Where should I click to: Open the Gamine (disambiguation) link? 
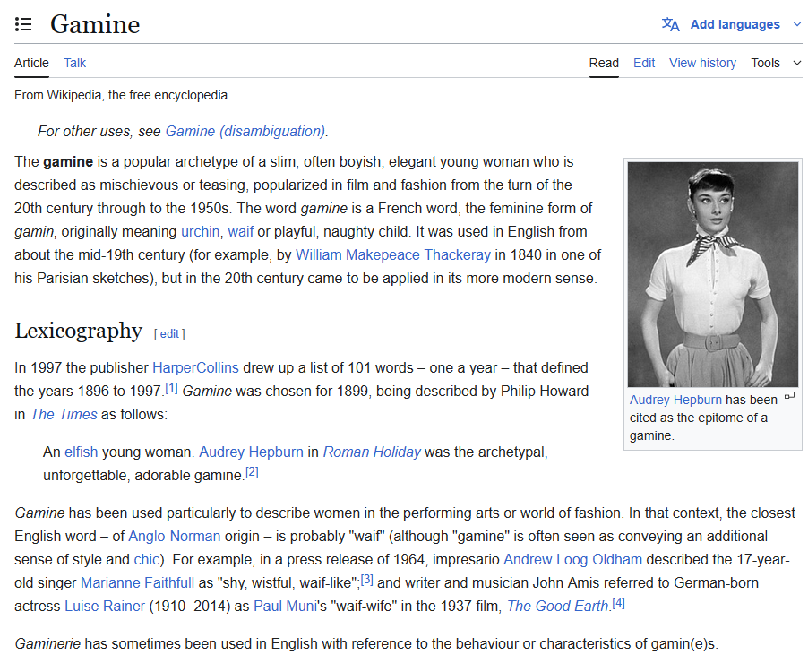[245, 132]
